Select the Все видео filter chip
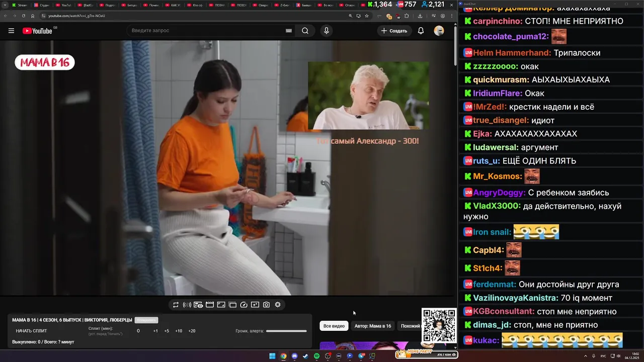 point(334,326)
